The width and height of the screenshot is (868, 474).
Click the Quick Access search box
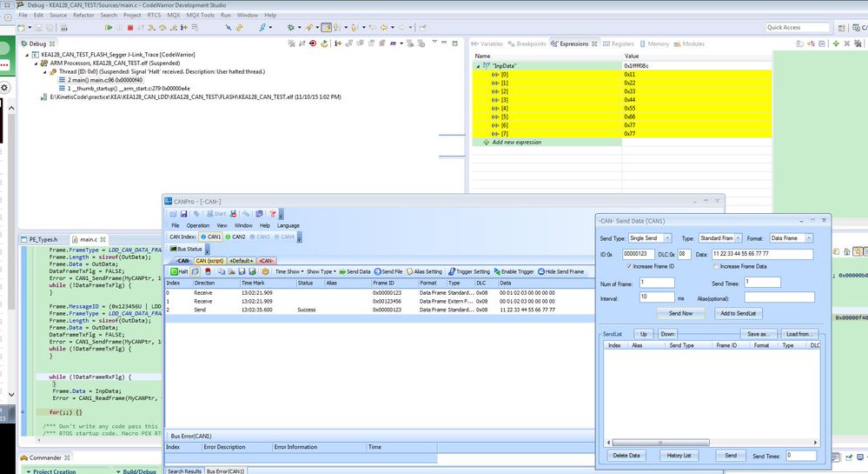point(798,27)
